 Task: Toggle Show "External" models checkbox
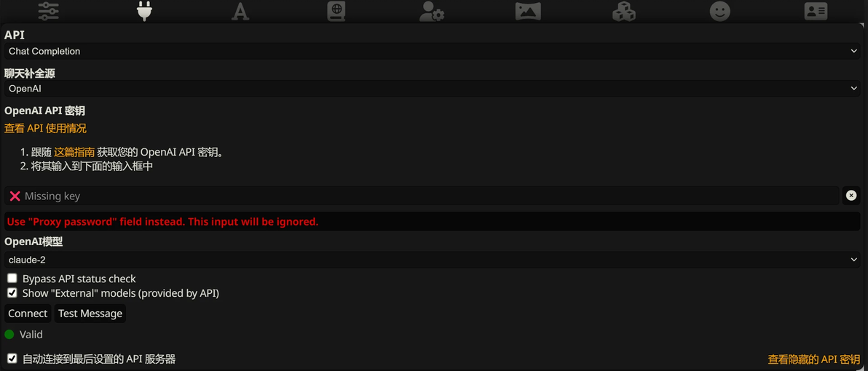12,292
